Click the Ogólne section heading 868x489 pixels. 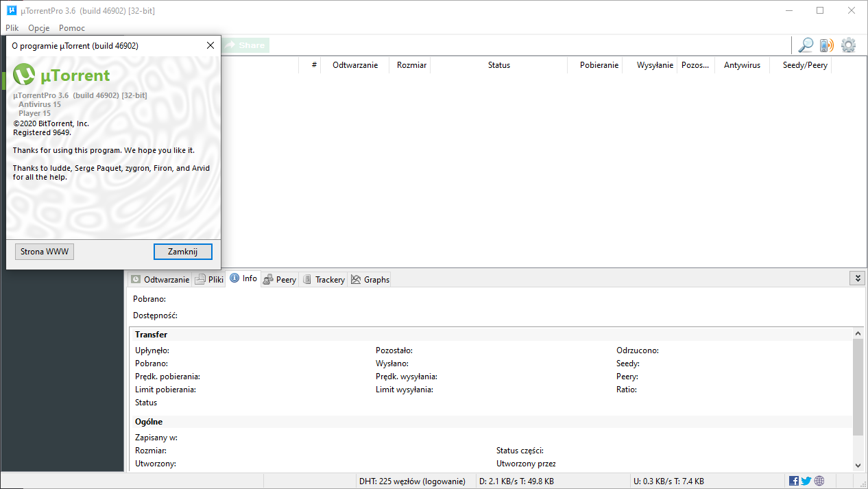[x=149, y=422]
